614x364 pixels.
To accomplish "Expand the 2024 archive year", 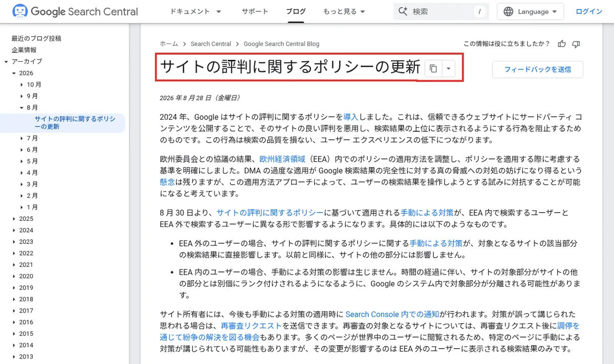I will 14,231.
